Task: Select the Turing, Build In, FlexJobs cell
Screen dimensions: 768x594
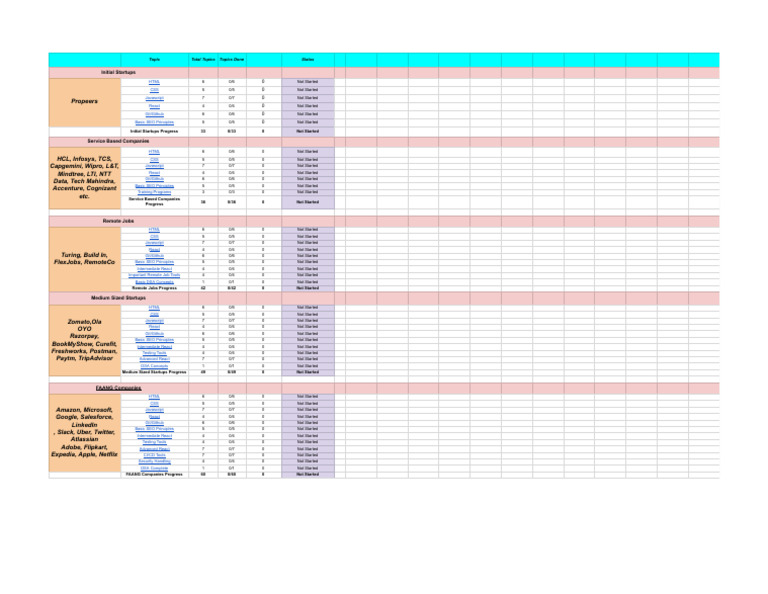Action: (x=85, y=259)
